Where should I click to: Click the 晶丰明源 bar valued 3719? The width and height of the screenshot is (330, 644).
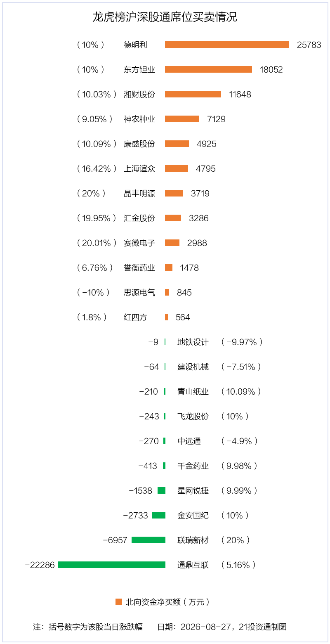coord(174,193)
